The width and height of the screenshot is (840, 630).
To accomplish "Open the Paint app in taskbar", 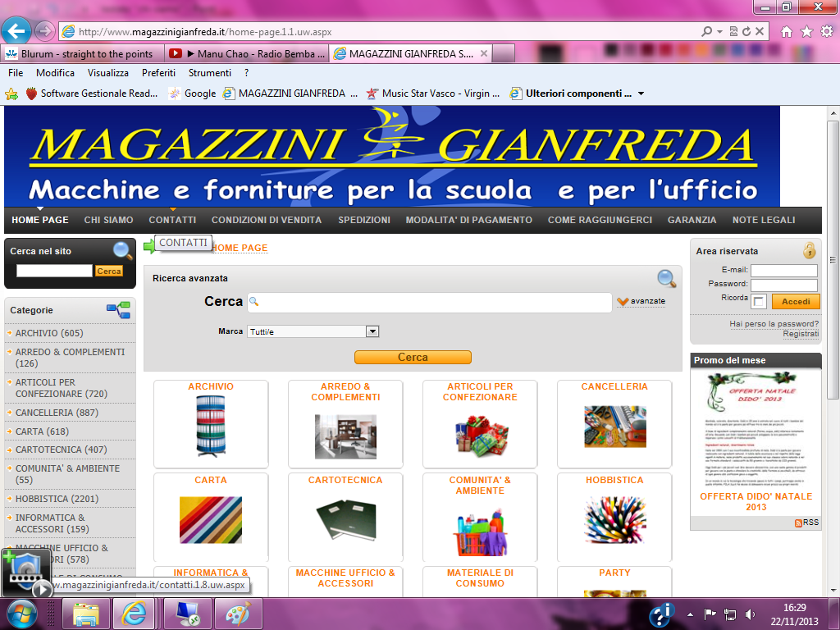I will (x=238, y=614).
